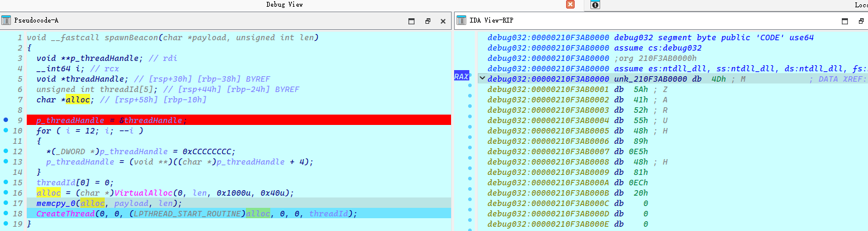The width and height of the screenshot is (868, 231).
Task: Click threadId[0] = 0 statement
Action: tap(75, 182)
